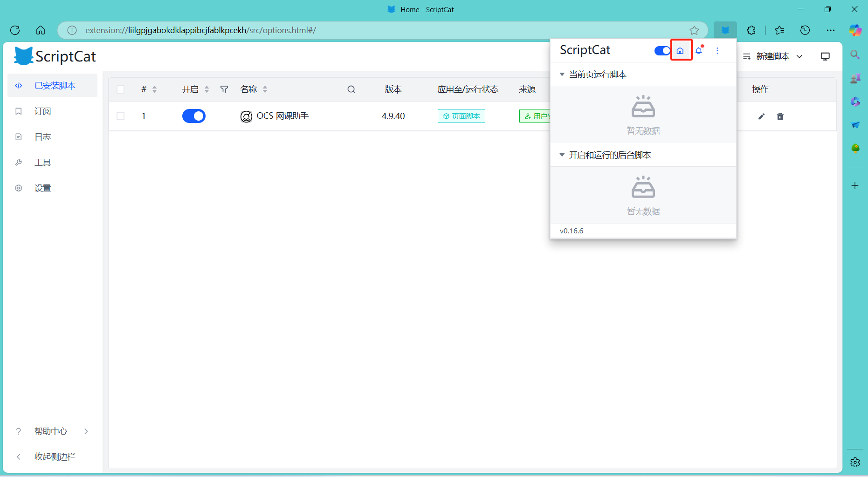Check the row 1 script checkbox
The image size is (868, 477).
point(121,116)
